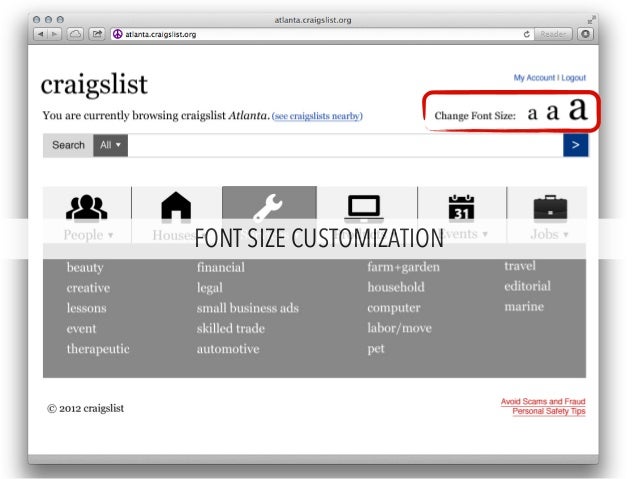Select the household services category
The height and width of the screenshot is (479, 638).
(x=395, y=287)
